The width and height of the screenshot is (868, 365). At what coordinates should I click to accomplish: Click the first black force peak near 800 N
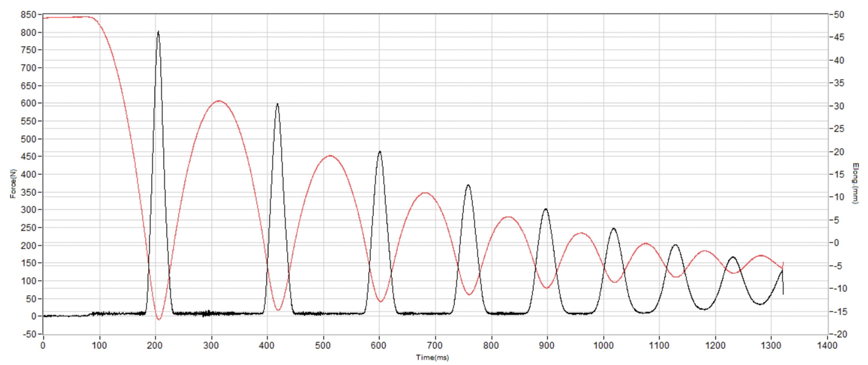[158, 32]
